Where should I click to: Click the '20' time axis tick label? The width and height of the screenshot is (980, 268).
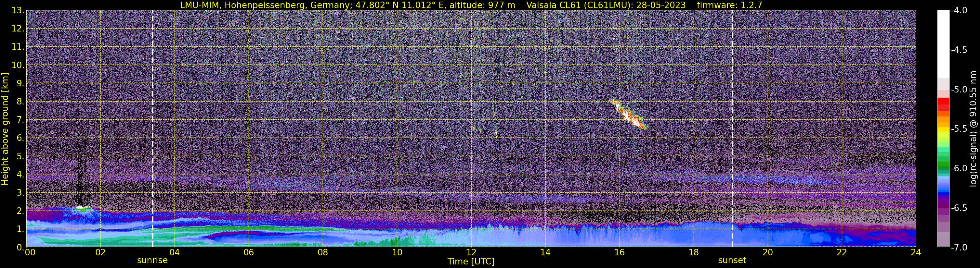point(768,252)
